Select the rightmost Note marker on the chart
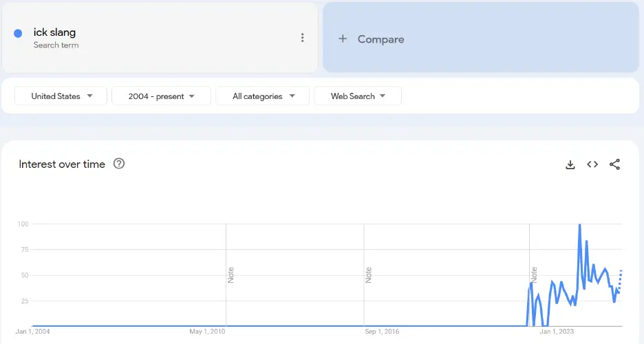This screenshot has height=344, width=644. pyautogui.click(x=534, y=275)
